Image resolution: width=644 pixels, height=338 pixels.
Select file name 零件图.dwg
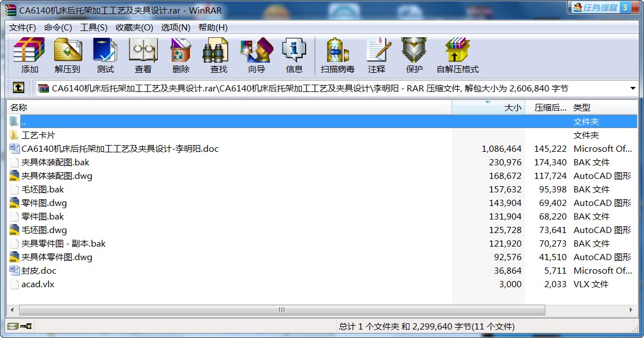(44, 203)
